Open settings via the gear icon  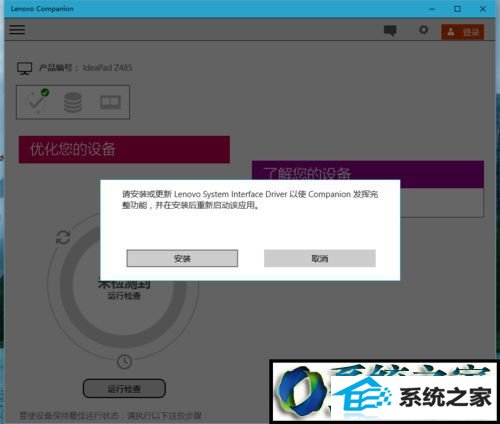[x=423, y=30]
